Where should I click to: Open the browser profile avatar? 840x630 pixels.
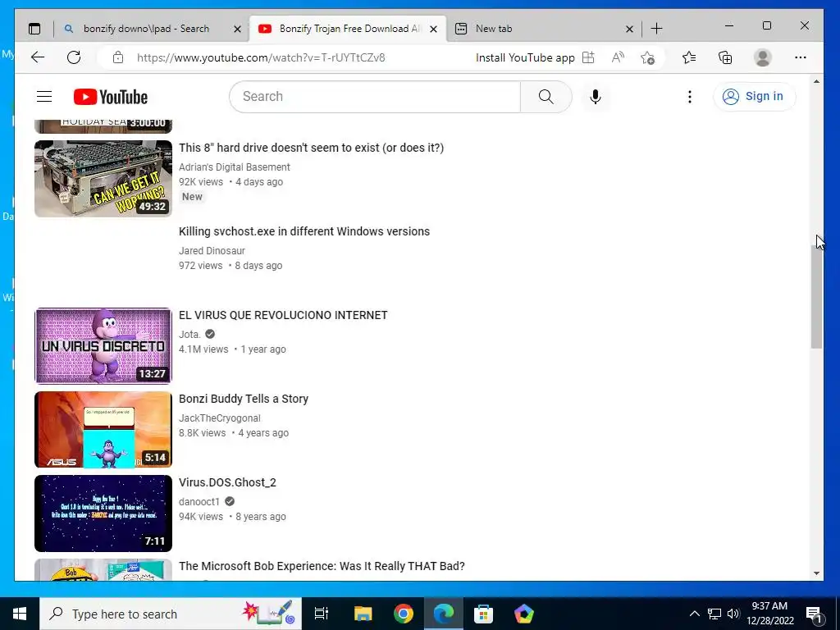(762, 57)
